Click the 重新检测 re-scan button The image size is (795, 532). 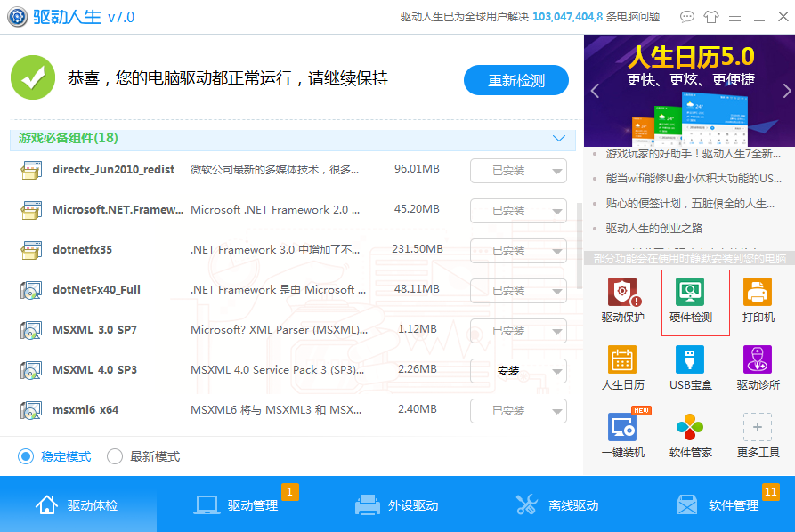pyautogui.click(x=515, y=80)
